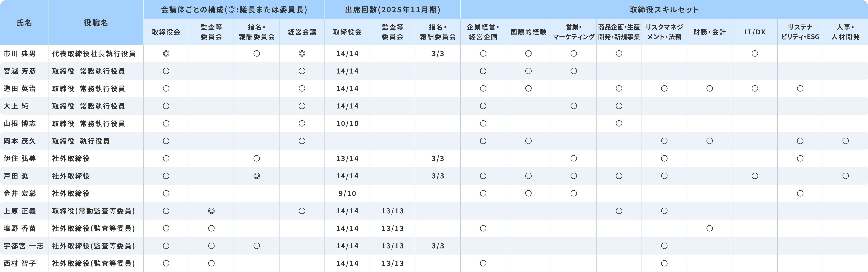Click 塩野 香苗's circle under 財務・会計
Image resolution: width=868 pixels, height=272 pixels.
pos(710,228)
